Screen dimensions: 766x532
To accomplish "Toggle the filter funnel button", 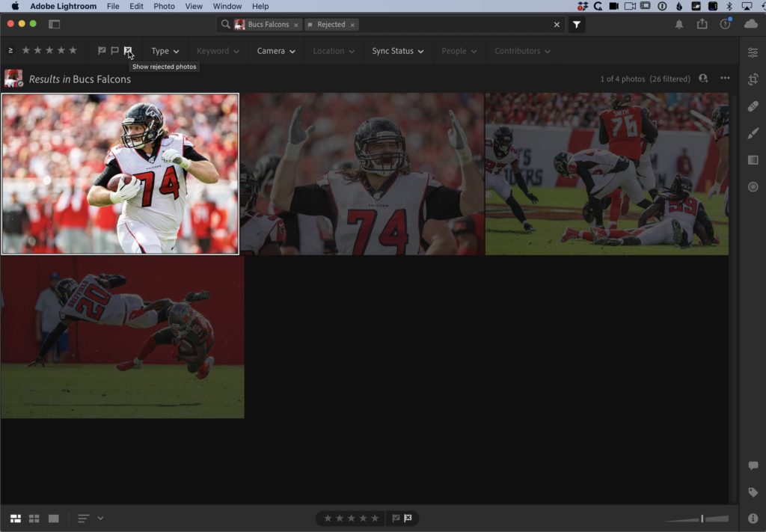I will tap(577, 25).
